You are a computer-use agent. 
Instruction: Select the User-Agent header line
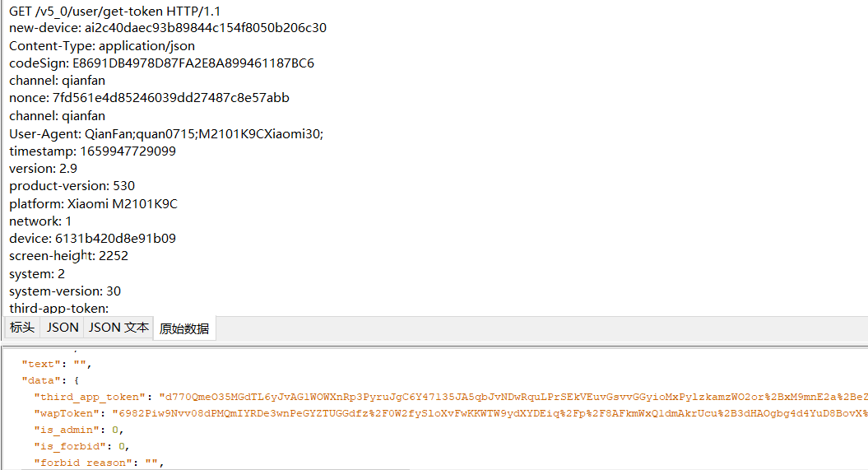(166, 134)
